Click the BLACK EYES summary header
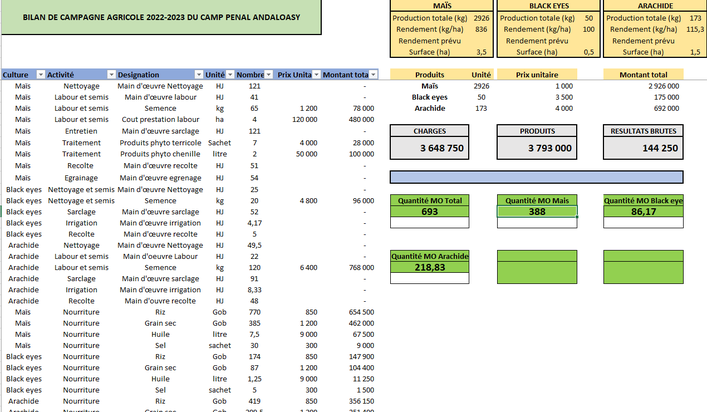Viewport: 707px width, 412px height. pos(547,6)
